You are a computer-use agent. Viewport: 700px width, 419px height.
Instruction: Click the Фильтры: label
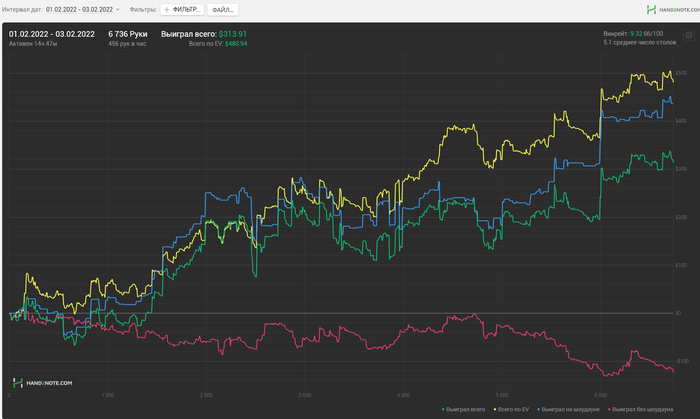click(x=143, y=9)
